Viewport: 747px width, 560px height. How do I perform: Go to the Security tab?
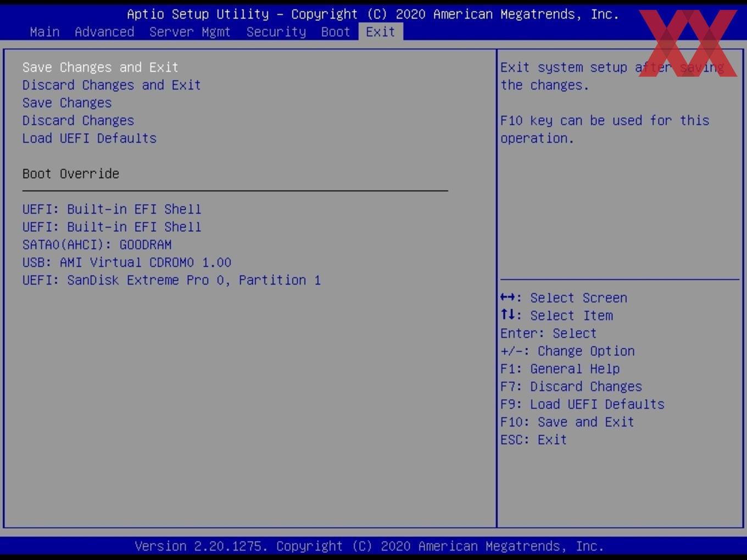276,32
